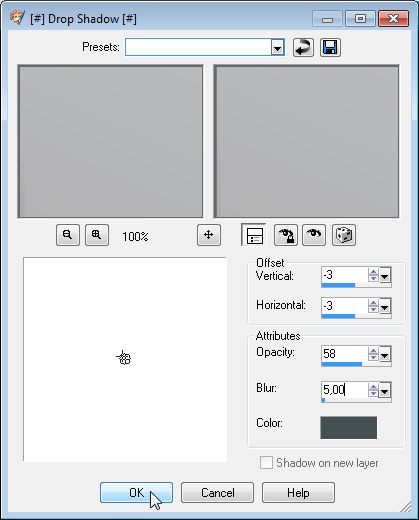Click the offset crosshair in the white box

tap(124, 358)
